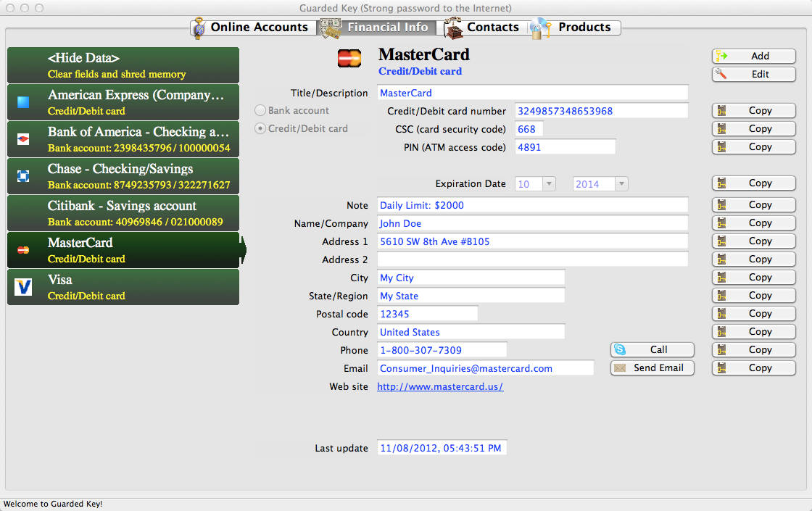Select Bank of America Checking account entry
This screenshot has width=812, height=511.
[123, 138]
